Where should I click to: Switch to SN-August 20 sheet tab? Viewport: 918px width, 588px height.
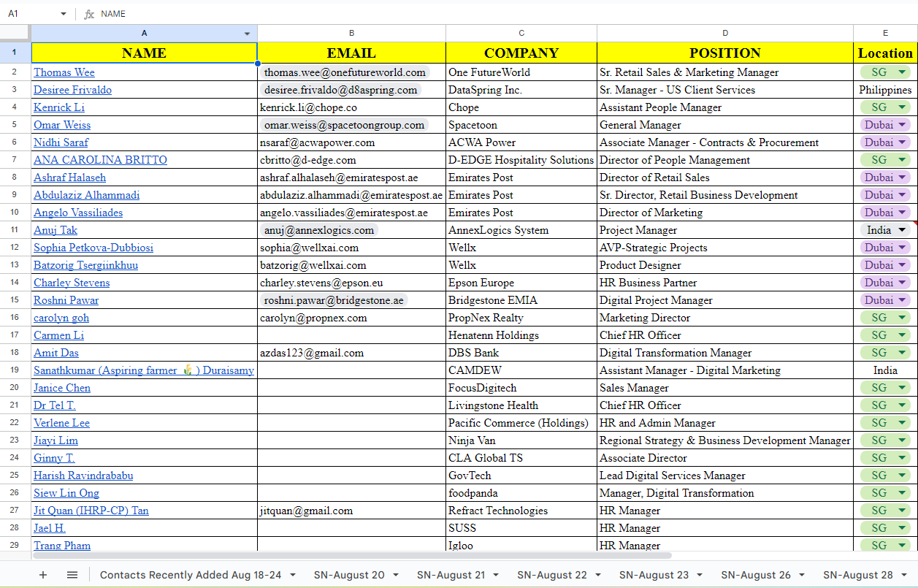tap(349, 575)
